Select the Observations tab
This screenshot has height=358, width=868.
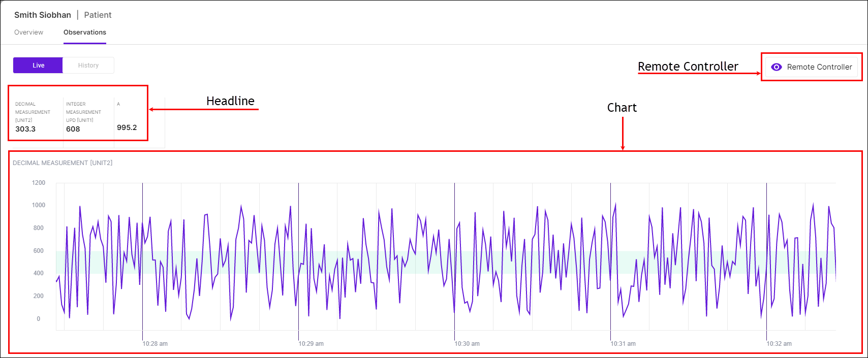[x=85, y=32]
